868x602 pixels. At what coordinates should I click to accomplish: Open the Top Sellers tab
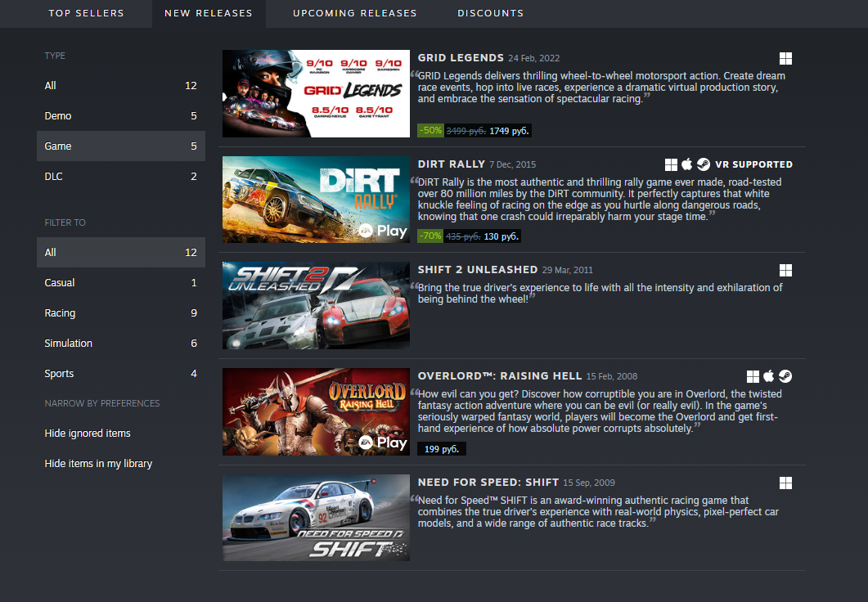(x=87, y=13)
